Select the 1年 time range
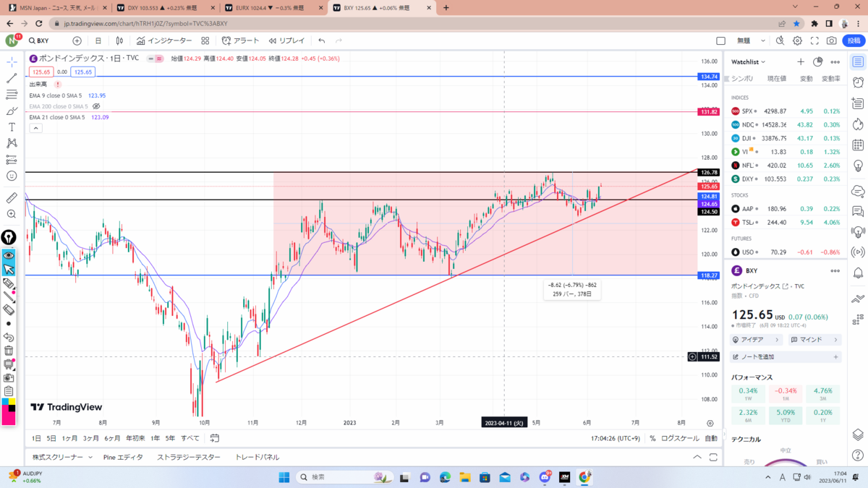 click(155, 438)
